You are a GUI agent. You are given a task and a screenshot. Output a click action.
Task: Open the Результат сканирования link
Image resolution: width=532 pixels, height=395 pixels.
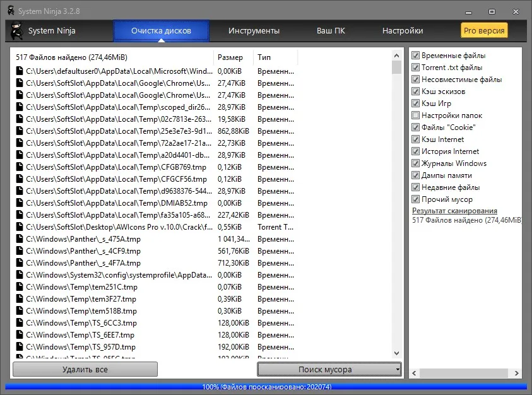click(454, 211)
